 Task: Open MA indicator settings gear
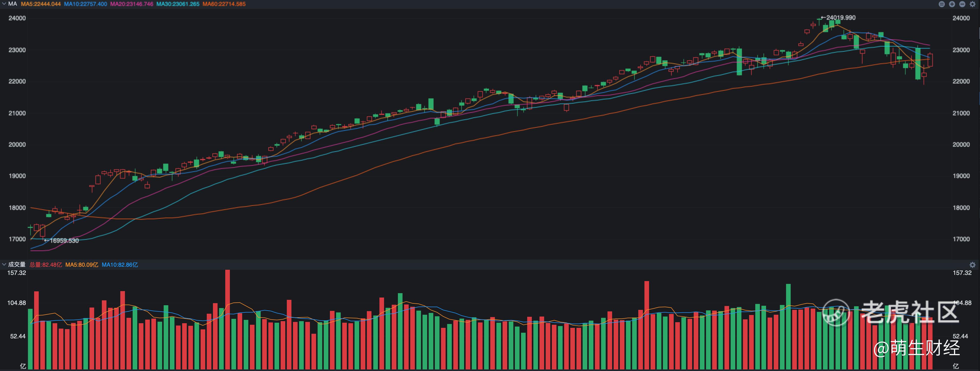click(972, 4)
